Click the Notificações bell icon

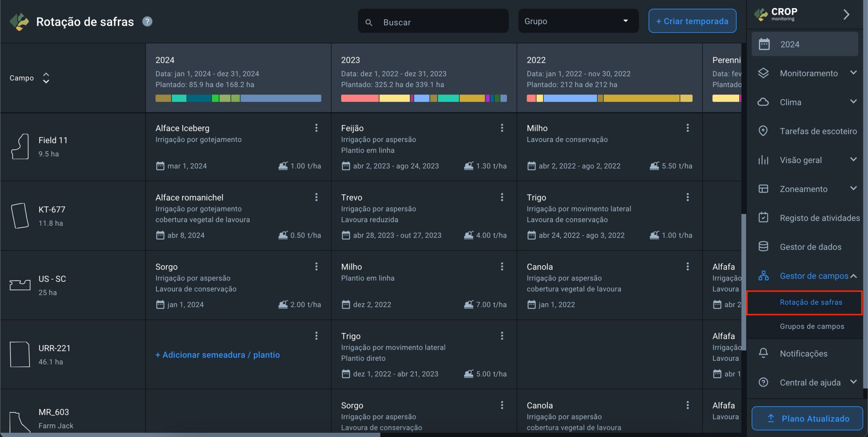[x=763, y=353]
